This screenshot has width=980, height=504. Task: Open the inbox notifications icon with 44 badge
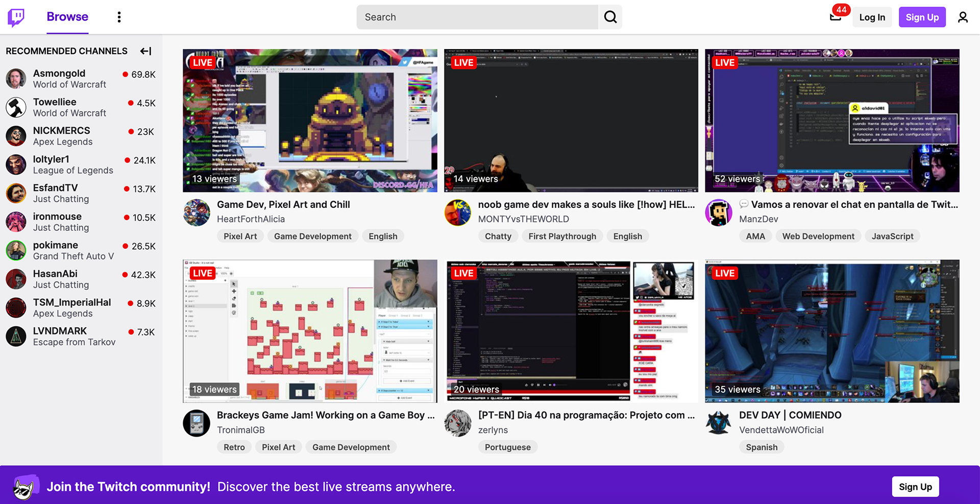point(836,16)
